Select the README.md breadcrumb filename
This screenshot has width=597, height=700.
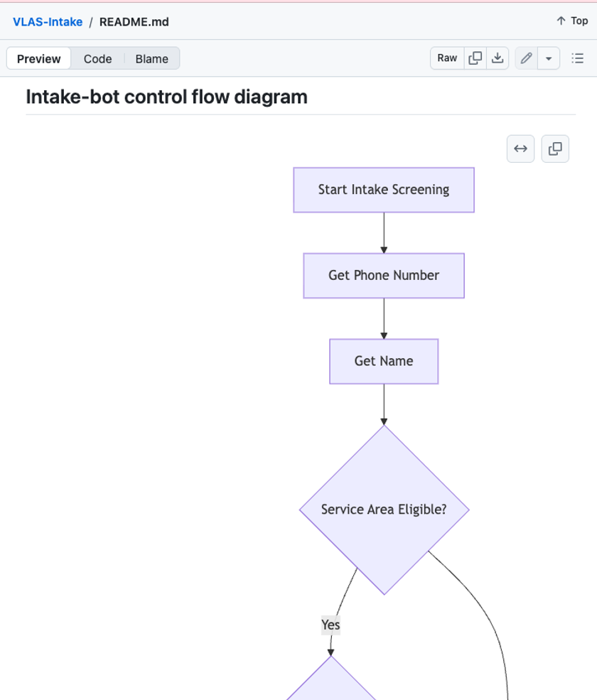134,22
